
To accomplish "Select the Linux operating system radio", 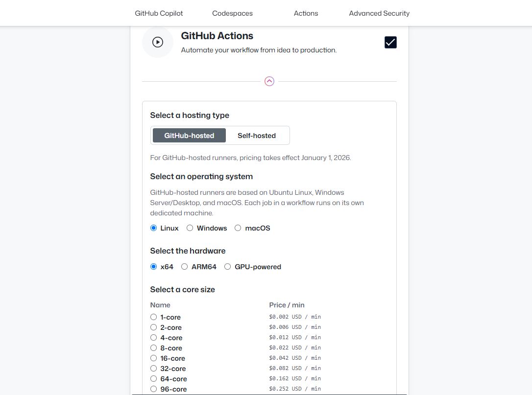I will [x=153, y=228].
